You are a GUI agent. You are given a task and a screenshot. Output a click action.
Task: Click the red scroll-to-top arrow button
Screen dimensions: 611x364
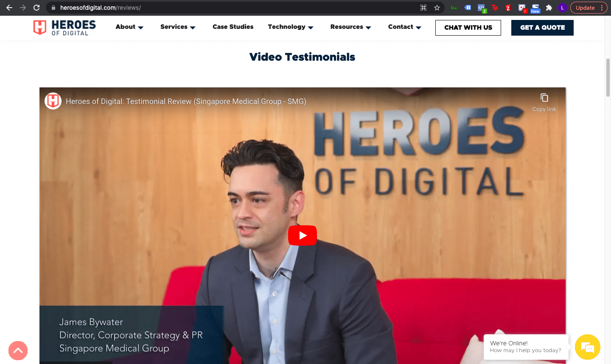pyautogui.click(x=18, y=351)
